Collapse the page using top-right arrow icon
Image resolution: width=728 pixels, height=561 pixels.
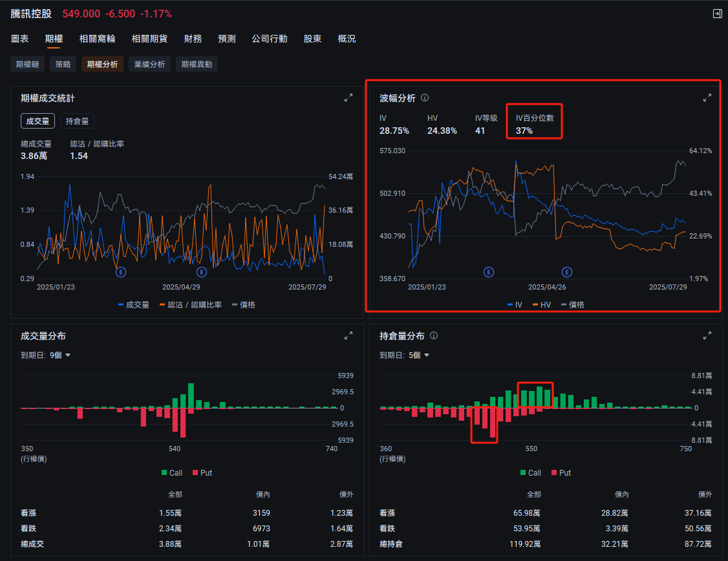718,13
